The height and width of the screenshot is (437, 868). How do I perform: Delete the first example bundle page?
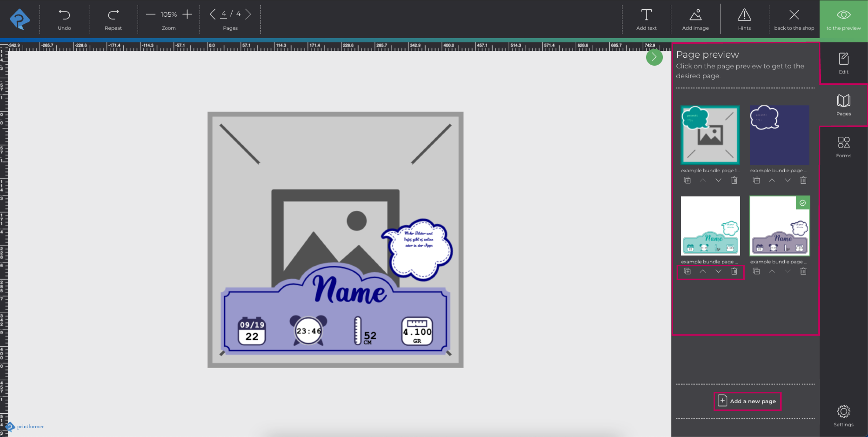734,180
